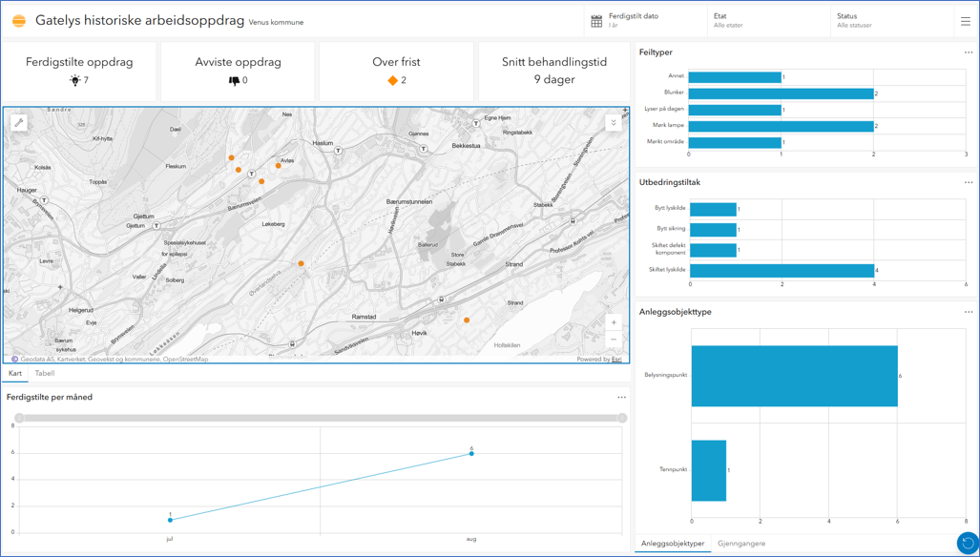The image size is (980, 557).
Task: Click the Bytt lyskilde bar
Action: [713, 209]
